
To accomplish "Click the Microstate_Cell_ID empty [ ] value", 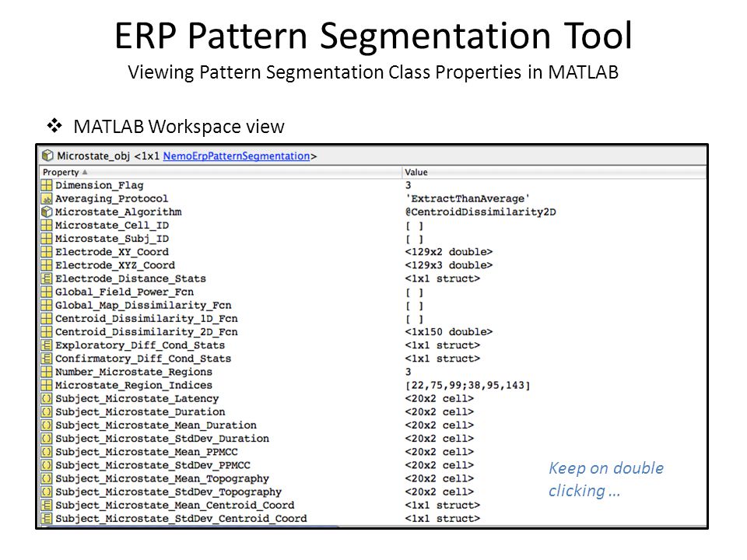I will tap(415, 226).
